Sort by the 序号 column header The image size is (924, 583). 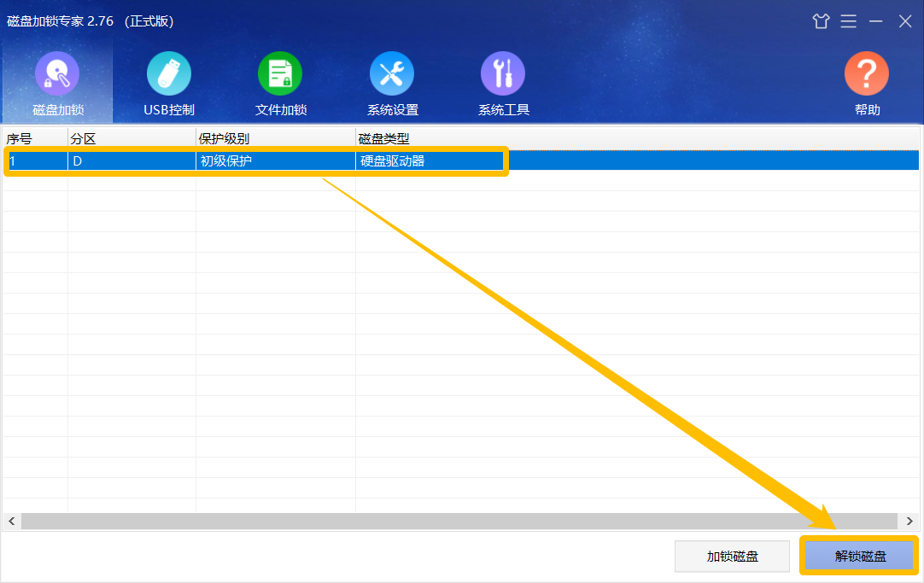(x=35, y=138)
